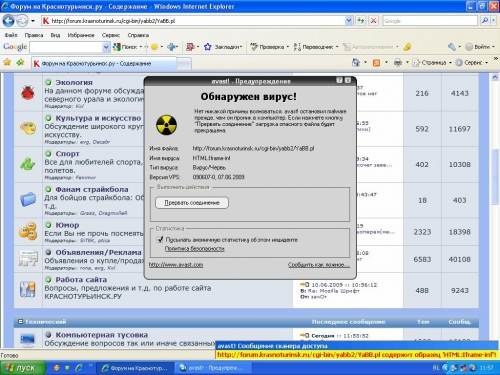Screen dimensions: 500x375
Task: Click the RSS feeds toolbar icon
Action: coord(376,63)
